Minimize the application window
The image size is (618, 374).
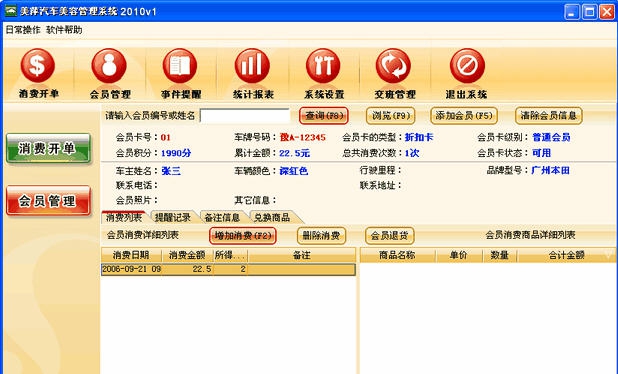pyautogui.click(x=572, y=12)
